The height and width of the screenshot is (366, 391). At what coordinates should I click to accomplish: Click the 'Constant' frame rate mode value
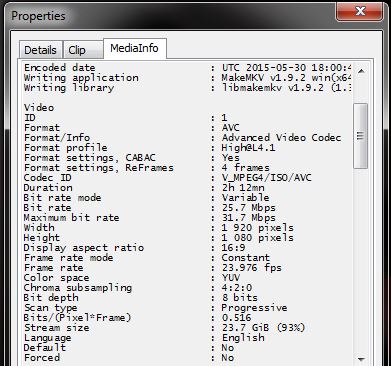coord(245,258)
